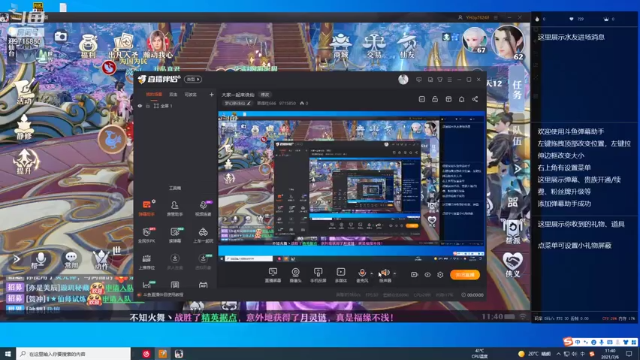Click the microphone icon in bottom toolbar
The width and height of the screenshot is (640, 360).
[362, 272]
